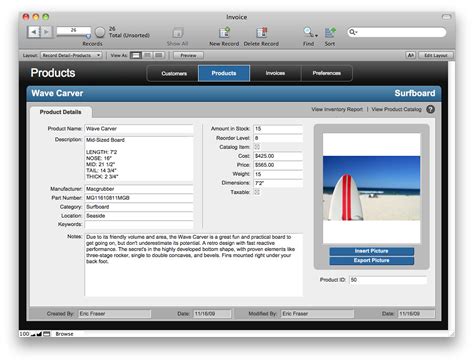Click the Manufacturer field
Viewport: 474px width, 363px height.
(139, 189)
